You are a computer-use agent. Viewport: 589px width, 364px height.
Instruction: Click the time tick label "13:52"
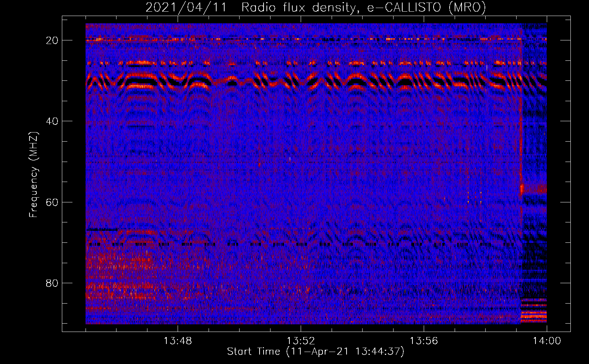click(x=301, y=341)
